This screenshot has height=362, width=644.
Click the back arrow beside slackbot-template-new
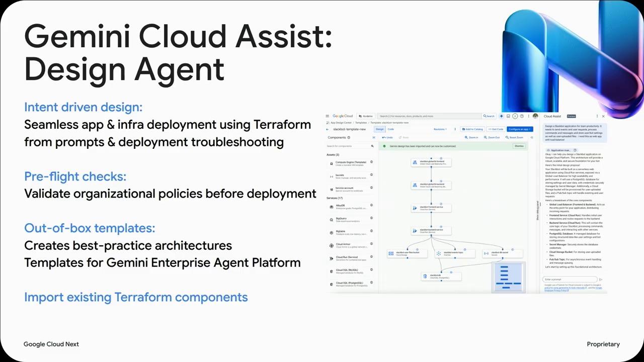coord(328,129)
